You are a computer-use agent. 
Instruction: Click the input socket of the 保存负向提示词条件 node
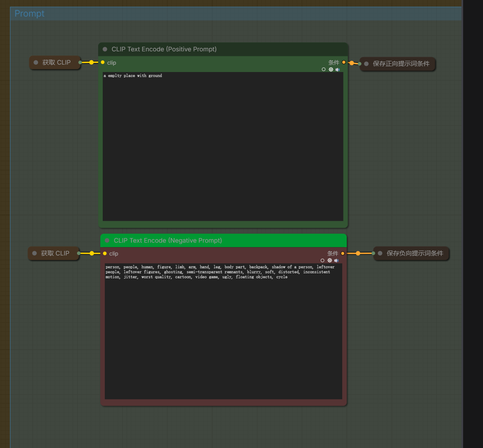(x=373, y=253)
